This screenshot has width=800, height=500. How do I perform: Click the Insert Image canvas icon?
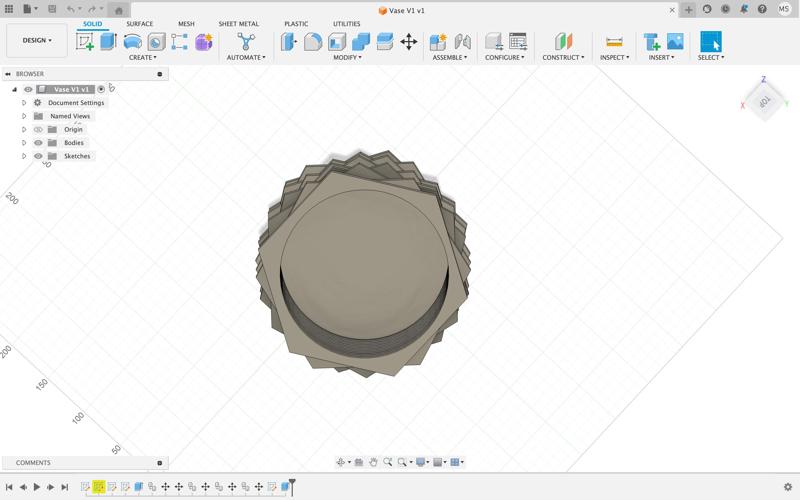pos(675,42)
